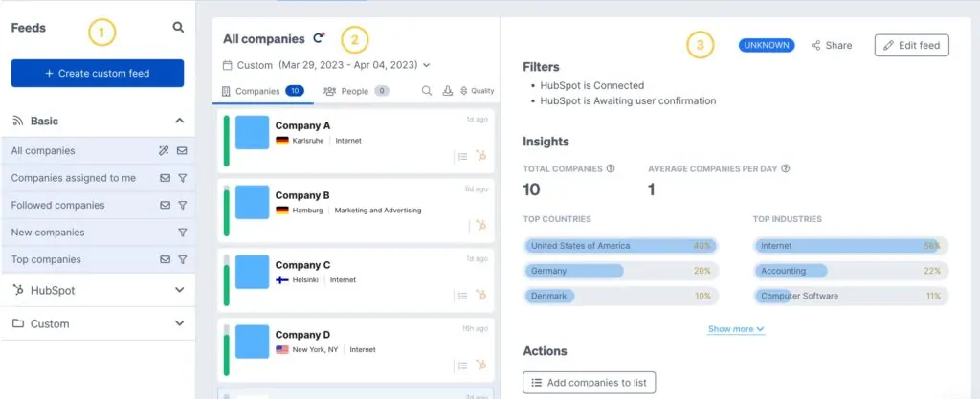Select the Companies assigned to me feed
This screenshot has height=399, width=980.
98,178
